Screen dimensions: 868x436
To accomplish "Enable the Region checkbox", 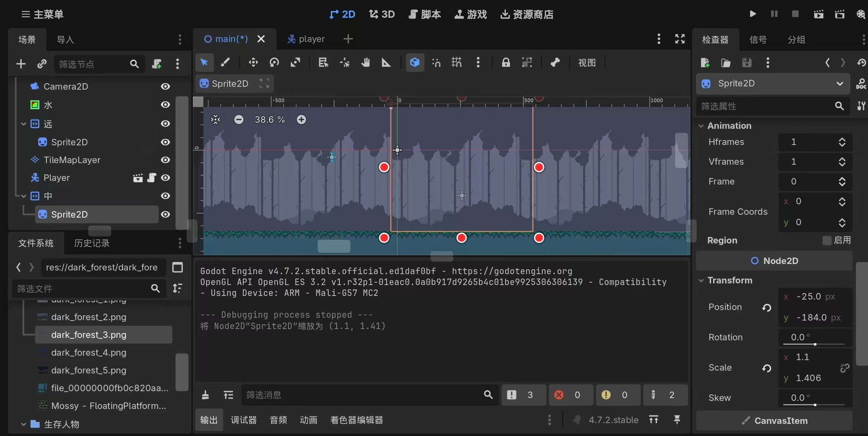I will pyautogui.click(x=827, y=241).
